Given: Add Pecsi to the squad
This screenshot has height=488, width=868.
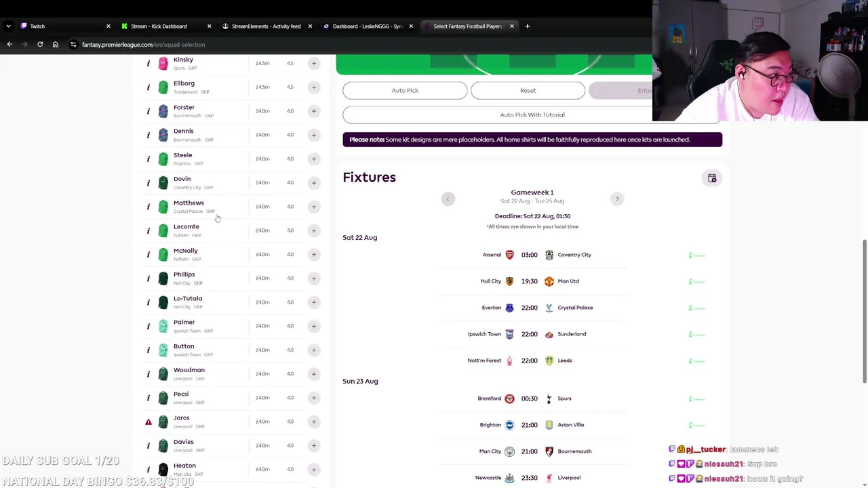Looking at the screenshot, I should coord(313,398).
